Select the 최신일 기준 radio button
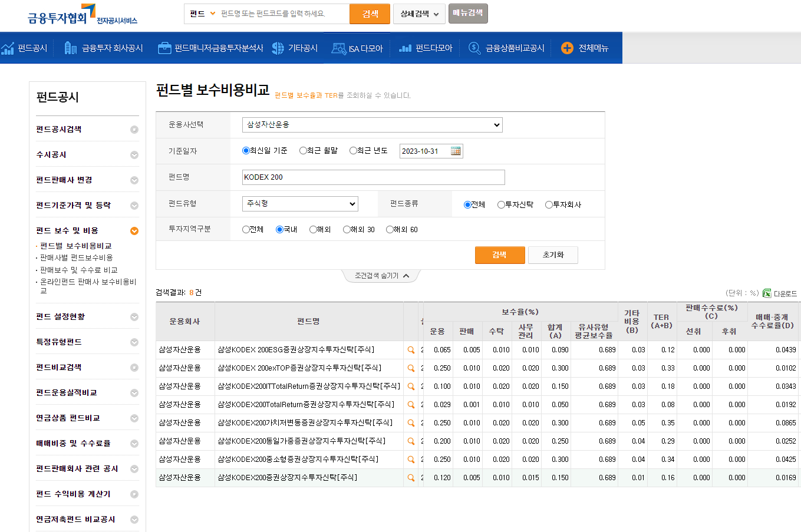 pos(246,150)
